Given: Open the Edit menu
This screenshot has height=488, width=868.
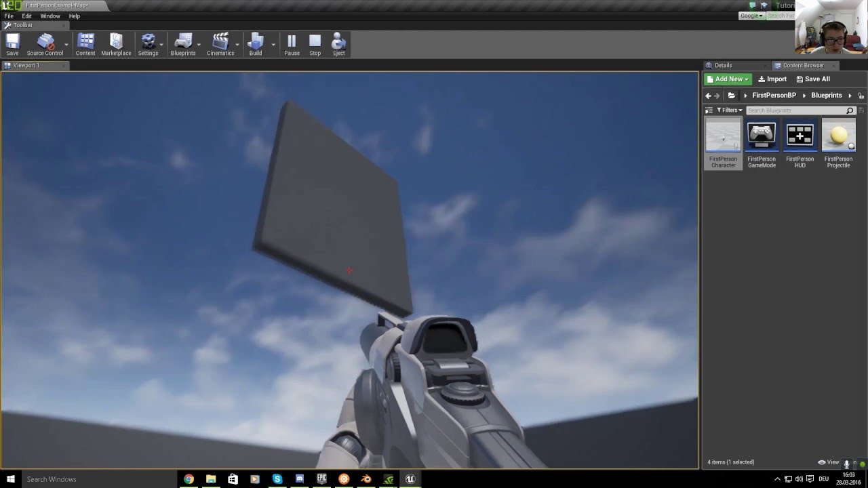Looking at the screenshot, I should point(26,16).
